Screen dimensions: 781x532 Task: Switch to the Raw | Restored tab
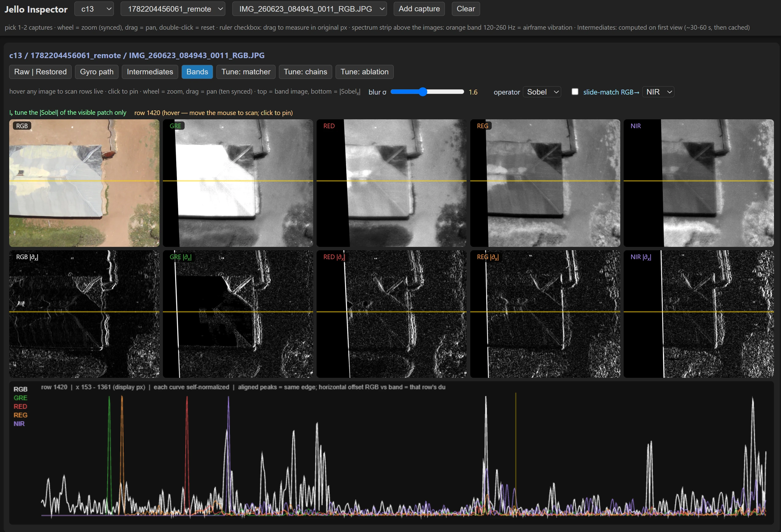[40, 72]
